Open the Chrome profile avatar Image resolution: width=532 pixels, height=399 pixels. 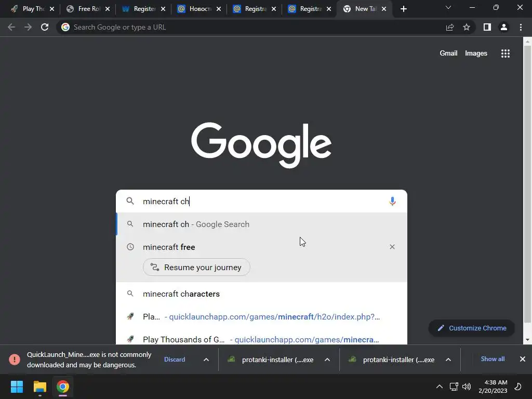504,27
